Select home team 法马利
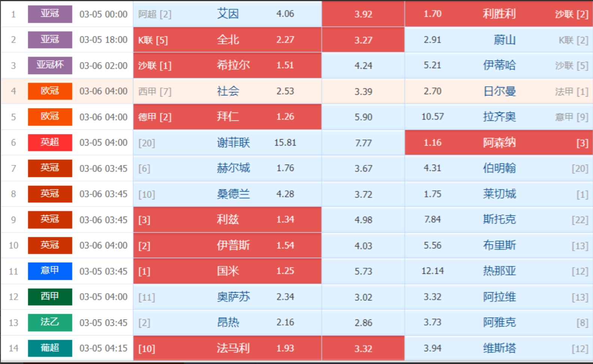This screenshot has width=593, height=364. tap(233, 348)
